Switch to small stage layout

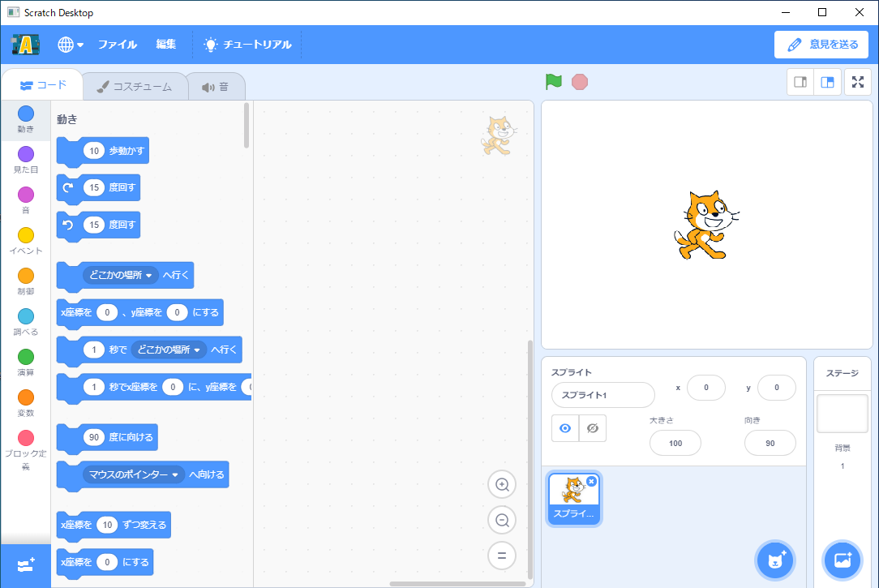tap(800, 82)
